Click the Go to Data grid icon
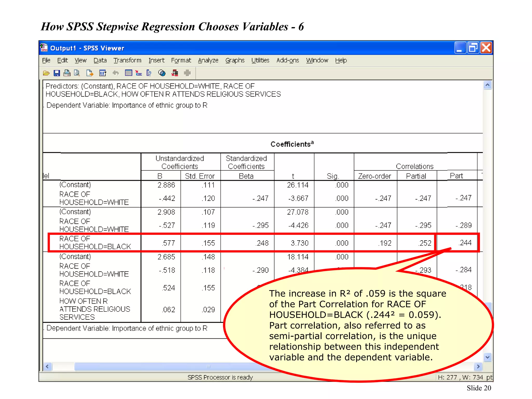532x399 pixels. pos(129,73)
